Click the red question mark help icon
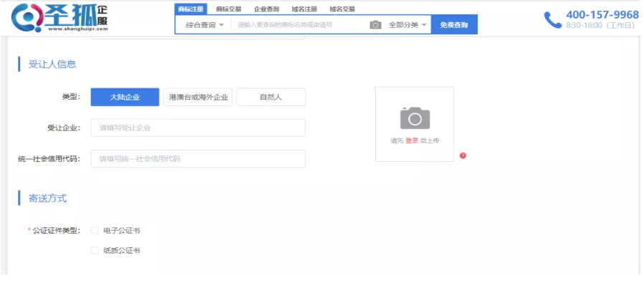The height and width of the screenshot is (286, 644). pyautogui.click(x=463, y=156)
